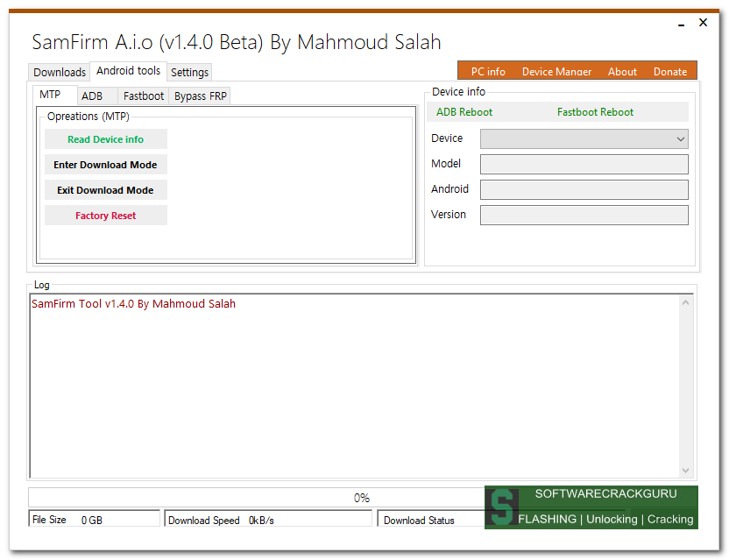
Task: Click the Version field
Action: pyautogui.click(x=584, y=216)
